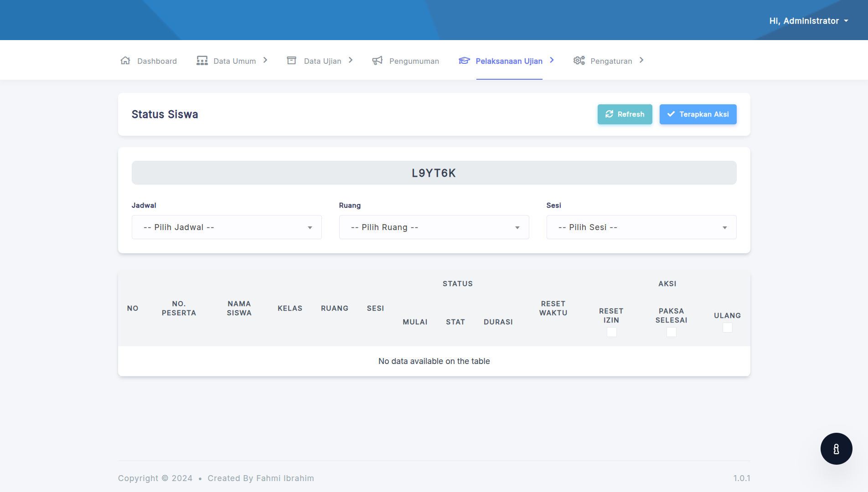Enable the Ulang column checkbox
This screenshot has height=492, width=868.
point(727,328)
